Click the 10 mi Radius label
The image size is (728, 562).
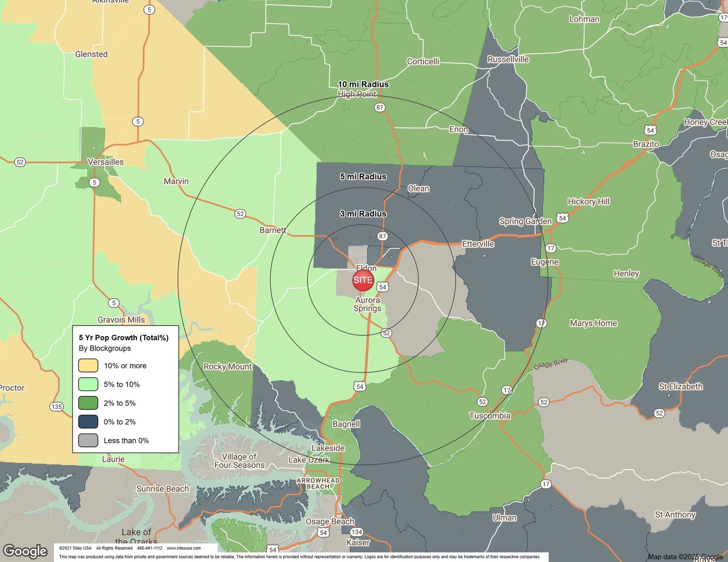[x=363, y=84]
